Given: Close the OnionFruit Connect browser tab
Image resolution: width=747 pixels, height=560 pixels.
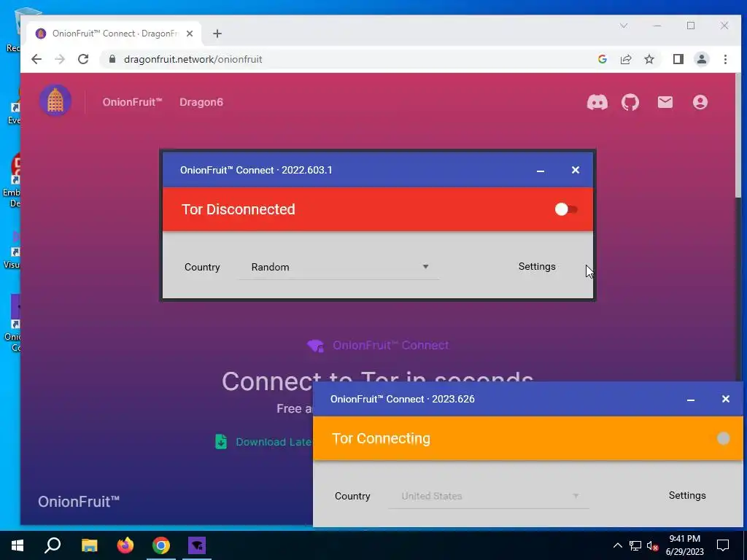Looking at the screenshot, I should click(x=190, y=34).
